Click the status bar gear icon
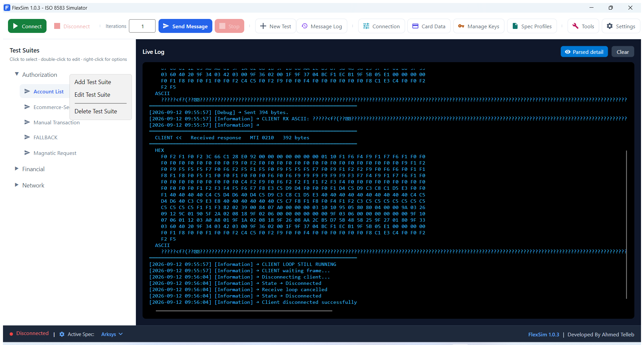 pyautogui.click(x=62, y=334)
